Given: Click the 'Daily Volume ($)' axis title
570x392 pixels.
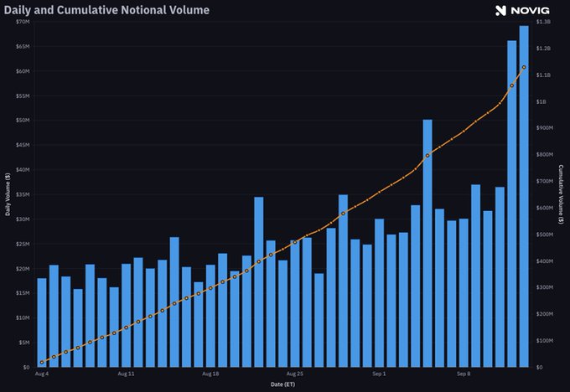Looking at the screenshot, I should [x=8, y=194].
